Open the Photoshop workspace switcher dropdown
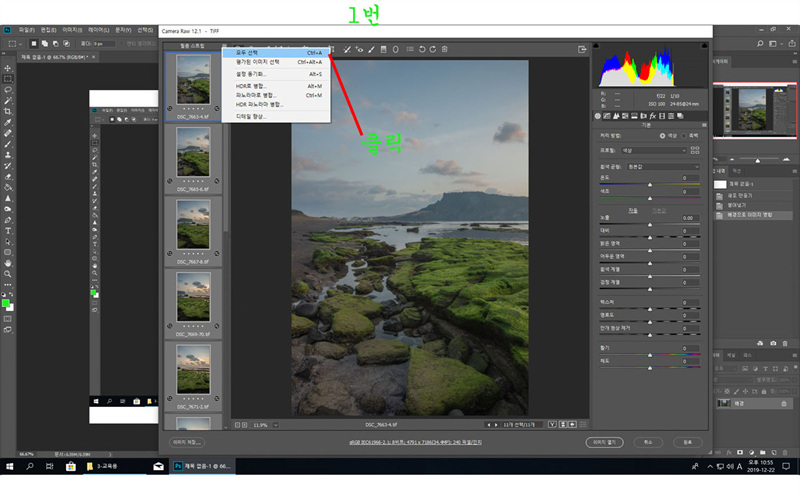 774,44
